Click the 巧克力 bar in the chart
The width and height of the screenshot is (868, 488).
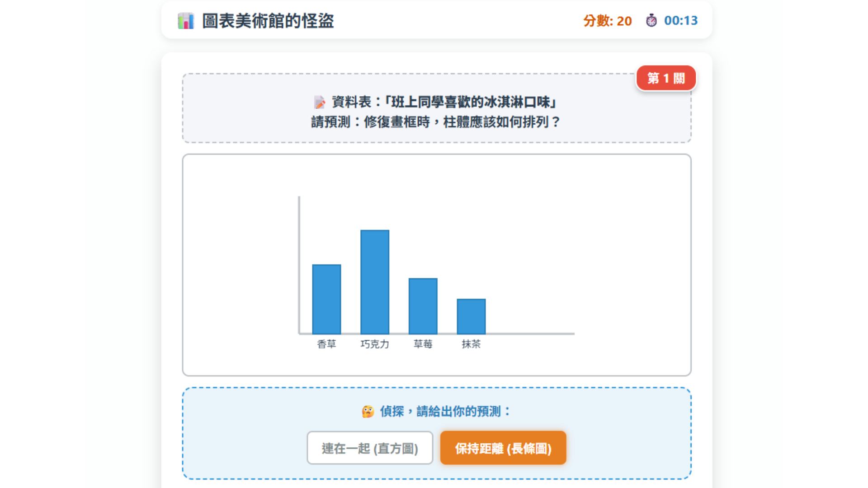pyautogui.click(x=375, y=282)
